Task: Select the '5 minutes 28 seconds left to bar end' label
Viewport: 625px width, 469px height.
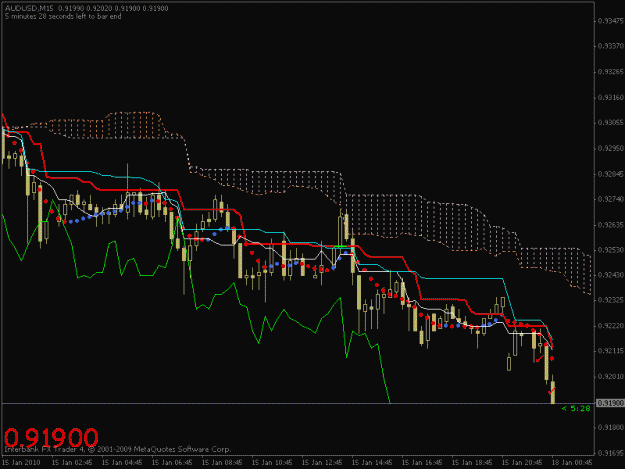Action: tap(63, 16)
